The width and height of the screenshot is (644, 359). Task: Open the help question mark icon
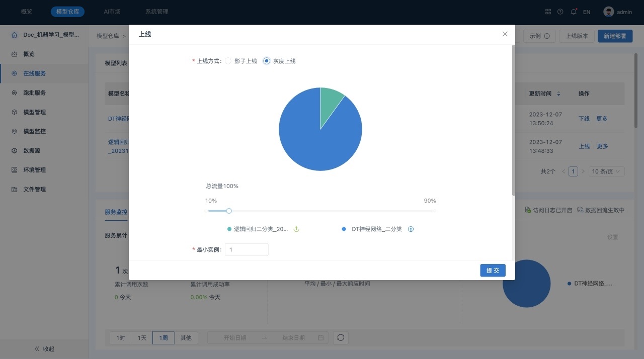[560, 12]
